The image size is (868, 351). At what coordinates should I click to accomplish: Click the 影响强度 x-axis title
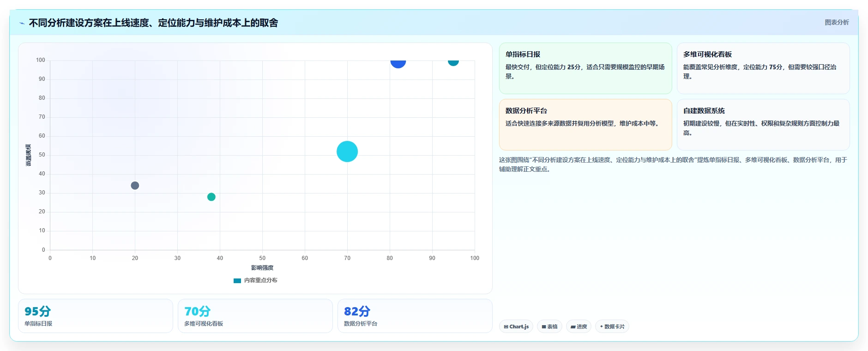pyautogui.click(x=262, y=268)
